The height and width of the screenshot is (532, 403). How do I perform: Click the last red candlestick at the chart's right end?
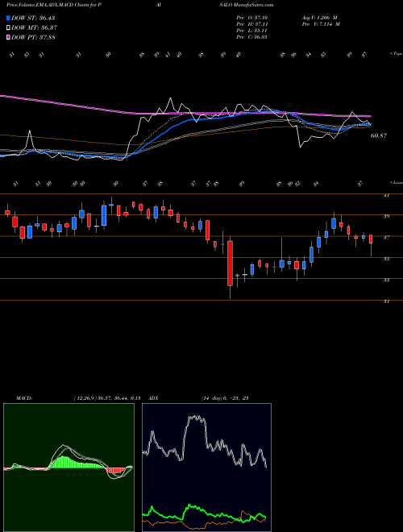coord(371,239)
